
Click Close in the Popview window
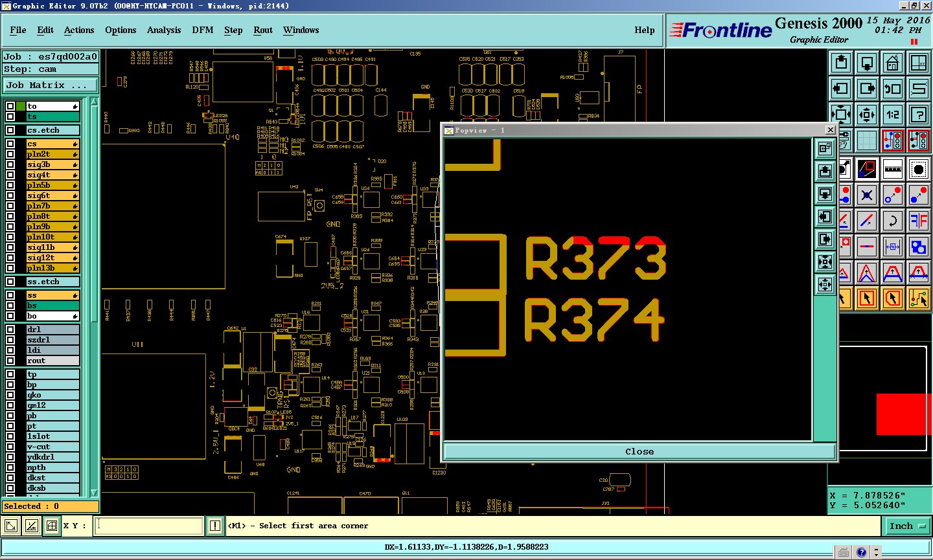click(x=639, y=451)
